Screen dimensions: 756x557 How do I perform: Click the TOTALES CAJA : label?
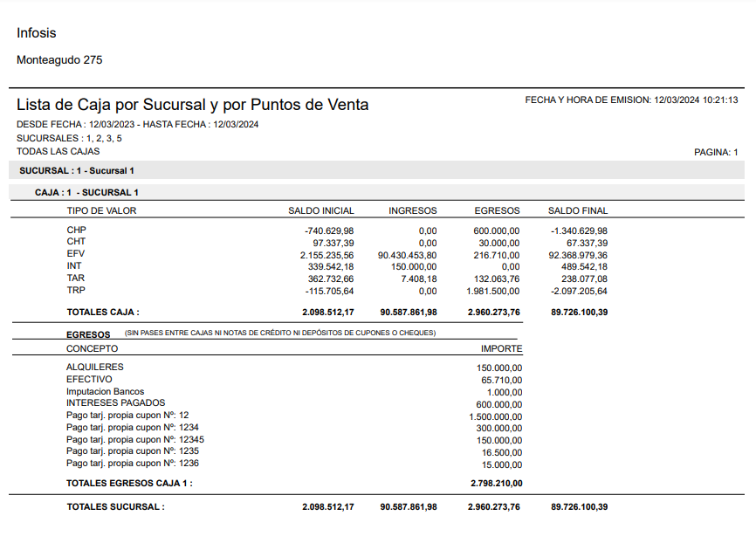[x=103, y=312]
